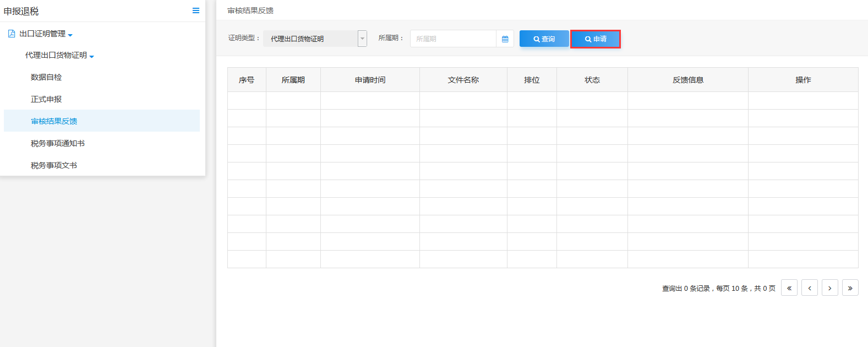Click the 申请 apply button

[596, 39]
